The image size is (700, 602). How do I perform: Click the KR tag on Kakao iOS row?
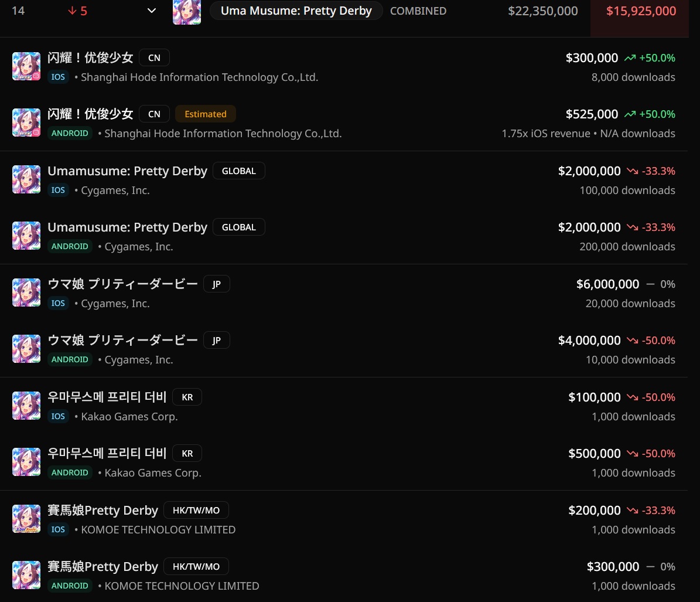tap(187, 397)
